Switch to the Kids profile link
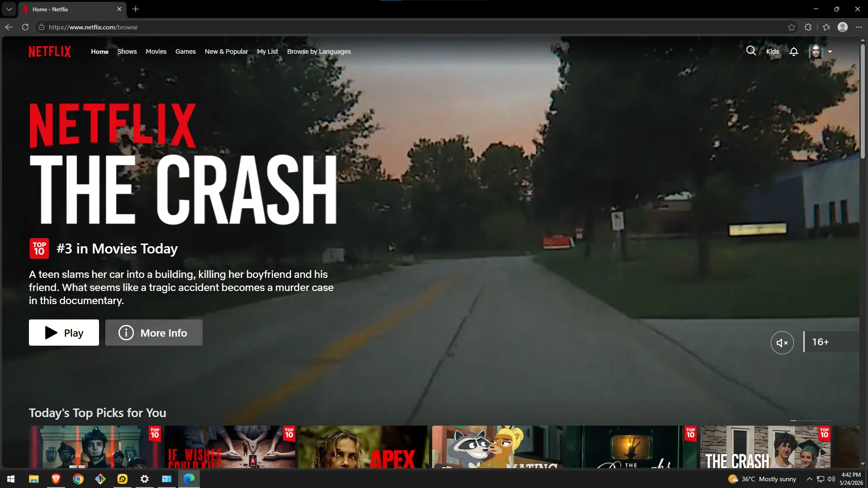This screenshot has height=488, width=868. pyautogui.click(x=773, y=52)
